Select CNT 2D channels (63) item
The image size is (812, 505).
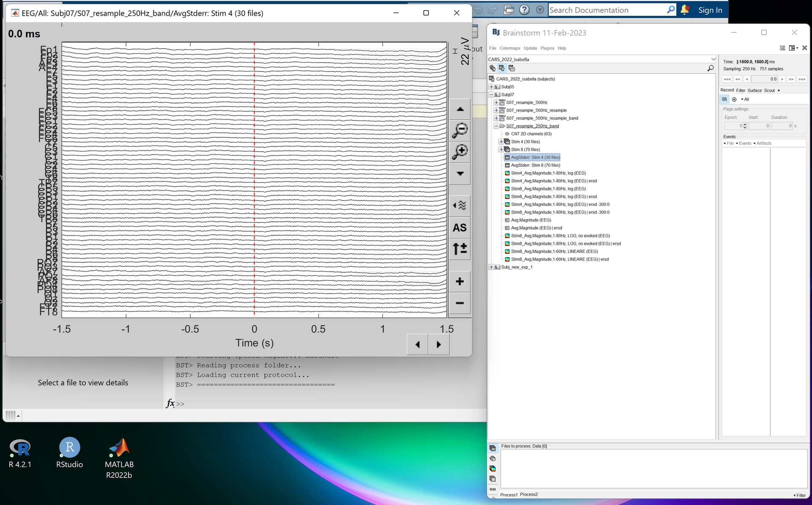tap(531, 134)
